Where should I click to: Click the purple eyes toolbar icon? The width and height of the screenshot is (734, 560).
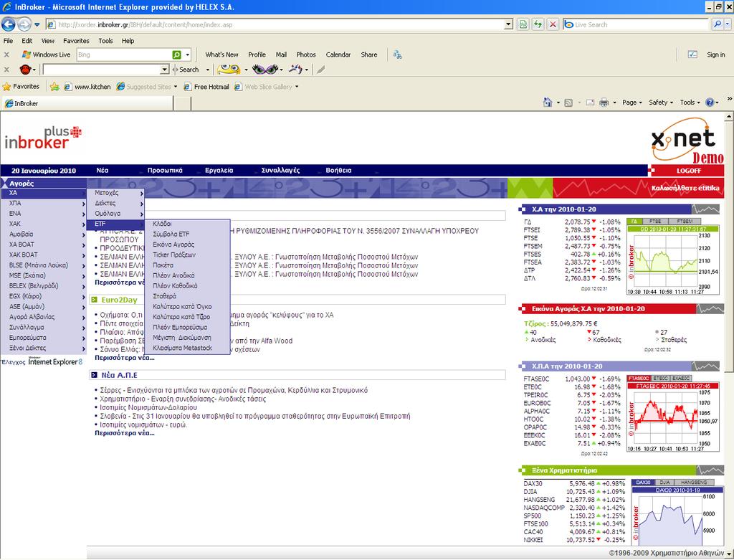click(x=265, y=70)
